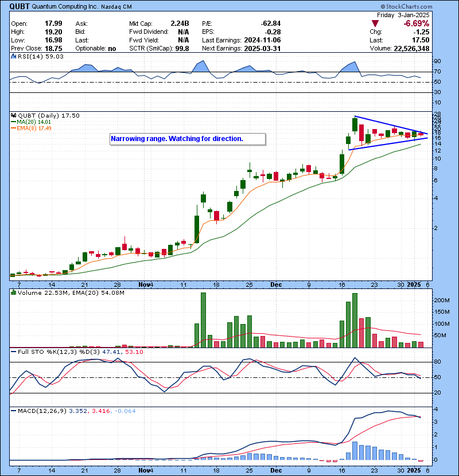
Task: Click the SCTR (SmlCap) value 99.8
Action: [182, 49]
